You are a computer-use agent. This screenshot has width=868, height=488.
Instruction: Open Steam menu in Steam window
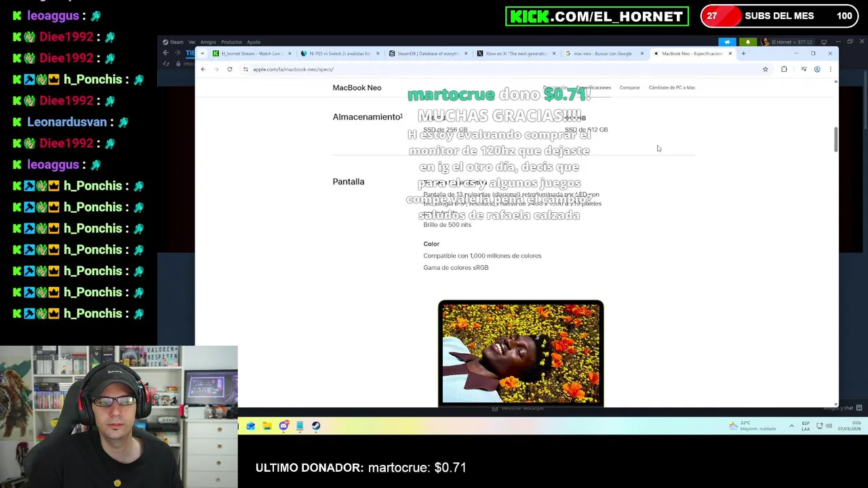[x=176, y=42]
